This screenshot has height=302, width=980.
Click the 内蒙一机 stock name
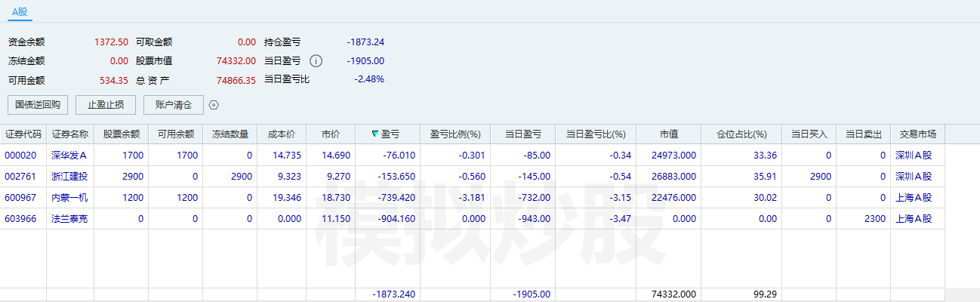(69, 198)
